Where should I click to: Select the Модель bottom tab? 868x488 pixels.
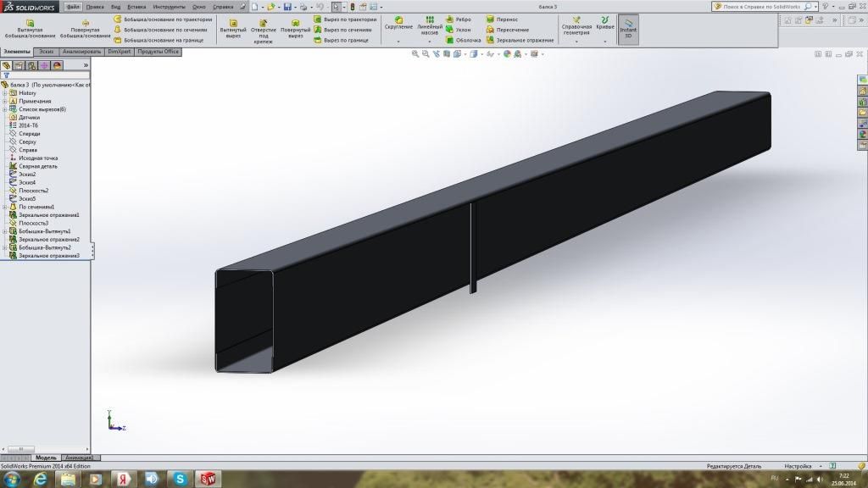pyautogui.click(x=46, y=457)
